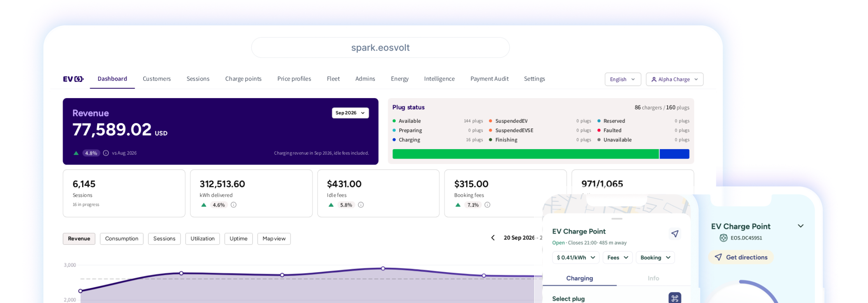Click the green up-triangle on the Revenue card

coord(76,153)
